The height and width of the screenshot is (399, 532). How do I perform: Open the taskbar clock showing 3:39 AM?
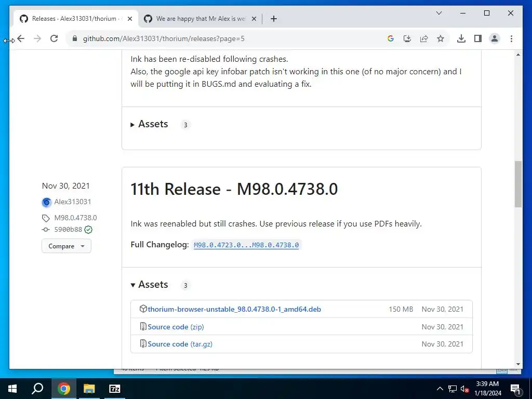(x=487, y=389)
